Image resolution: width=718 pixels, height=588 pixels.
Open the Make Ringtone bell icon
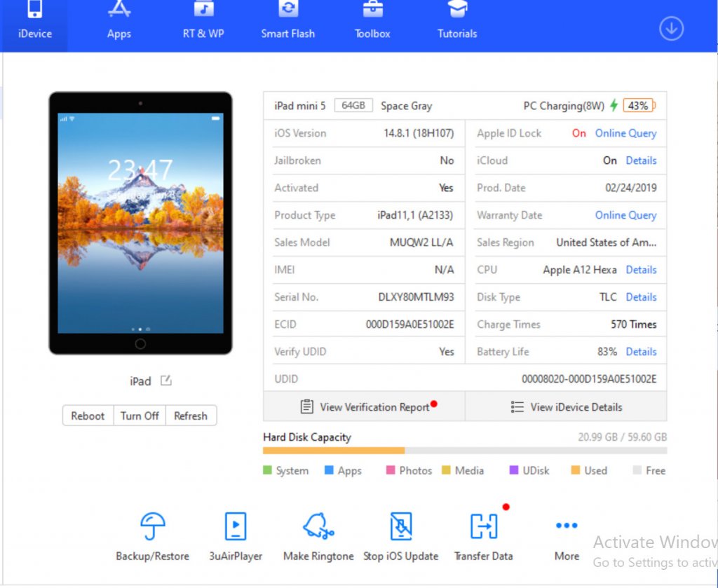(318, 526)
